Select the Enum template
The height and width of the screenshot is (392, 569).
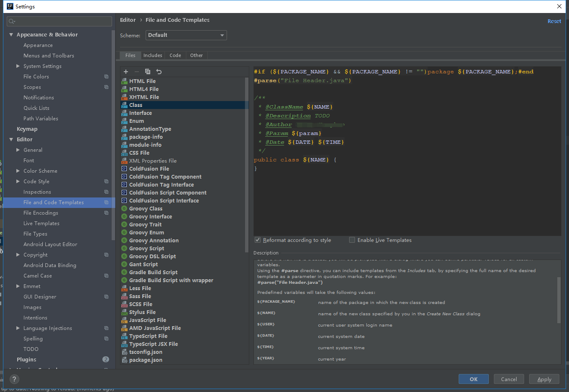tap(136, 121)
